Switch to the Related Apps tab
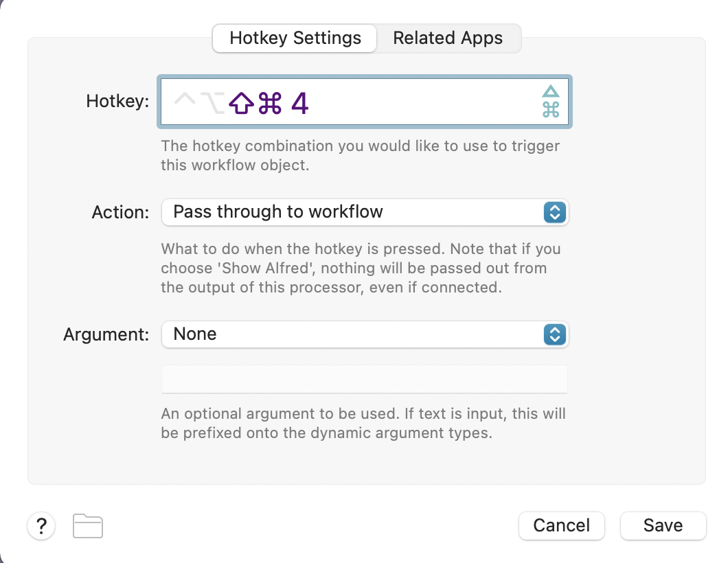The width and height of the screenshot is (728, 563). click(448, 38)
